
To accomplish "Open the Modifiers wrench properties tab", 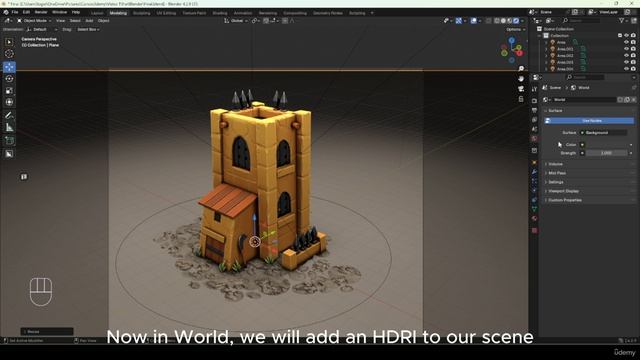I will click(x=534, y=172).
